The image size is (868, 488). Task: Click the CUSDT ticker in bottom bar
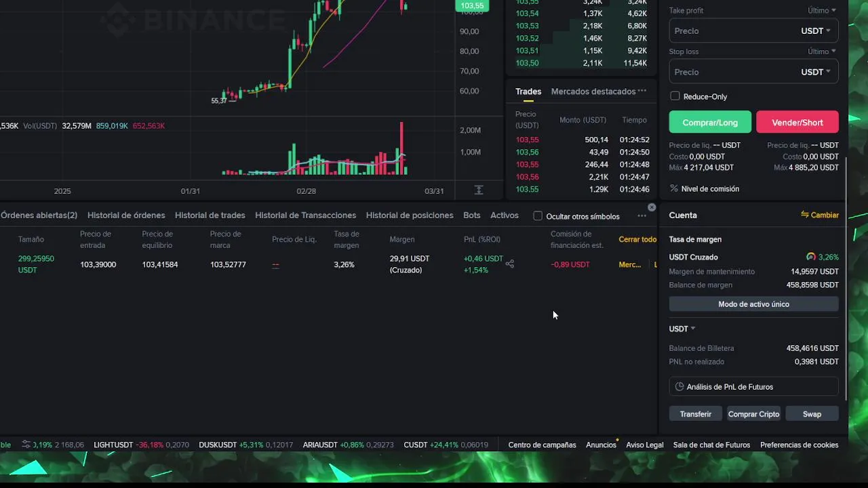click(x=446, y=445)
